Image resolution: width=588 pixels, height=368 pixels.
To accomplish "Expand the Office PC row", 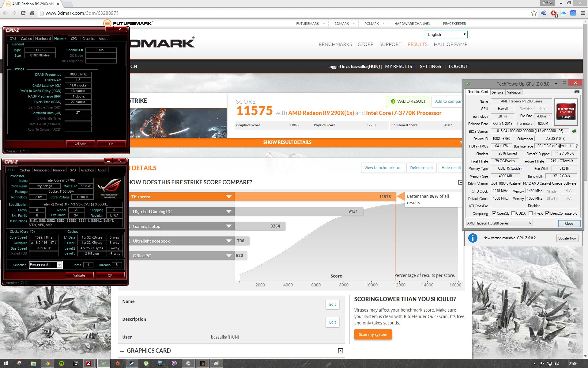I will point(229,256).
